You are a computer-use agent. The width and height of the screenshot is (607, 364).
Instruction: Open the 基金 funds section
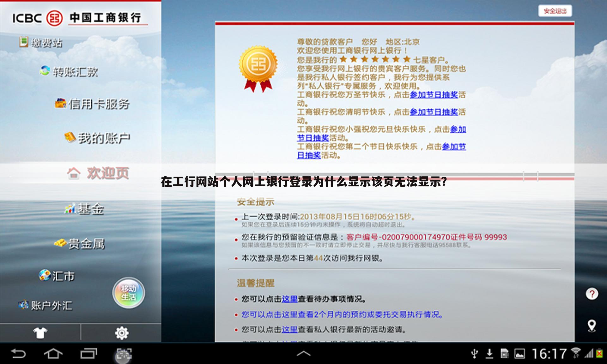[84, 209]
